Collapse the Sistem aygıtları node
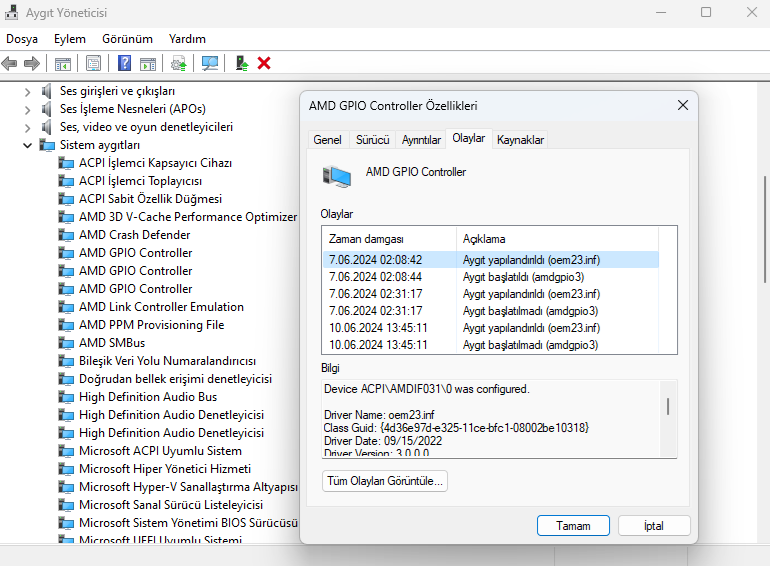This screenshot has height=566, width=770. 28,145
